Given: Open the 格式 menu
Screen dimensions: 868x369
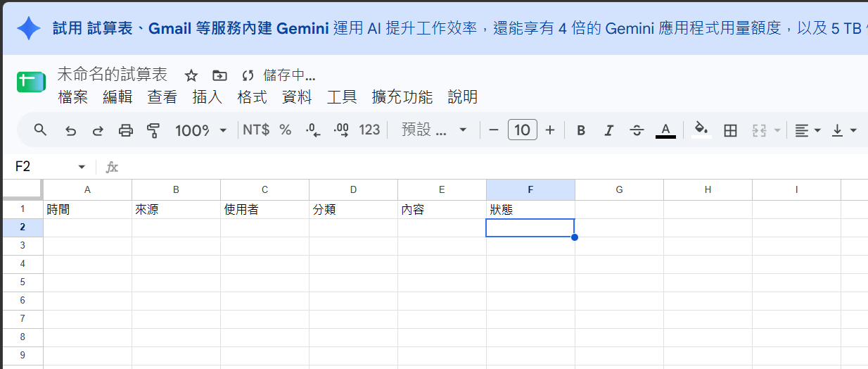Looking at the screenshot, I should [252, 97].
